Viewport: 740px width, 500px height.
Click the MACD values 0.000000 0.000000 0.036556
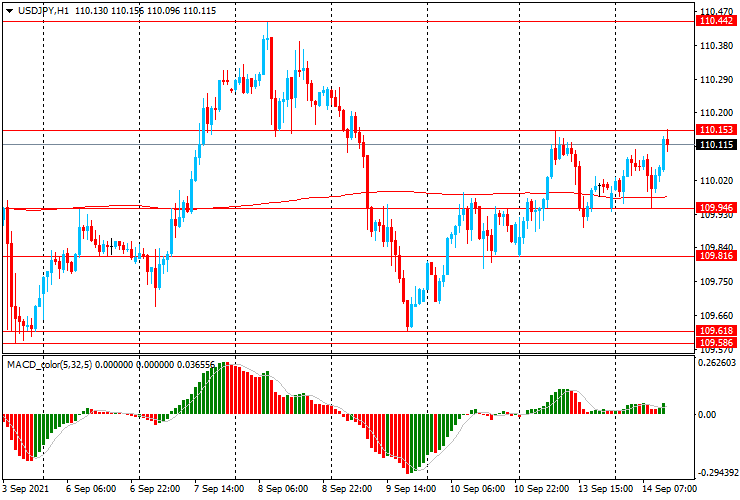point(155,365)
